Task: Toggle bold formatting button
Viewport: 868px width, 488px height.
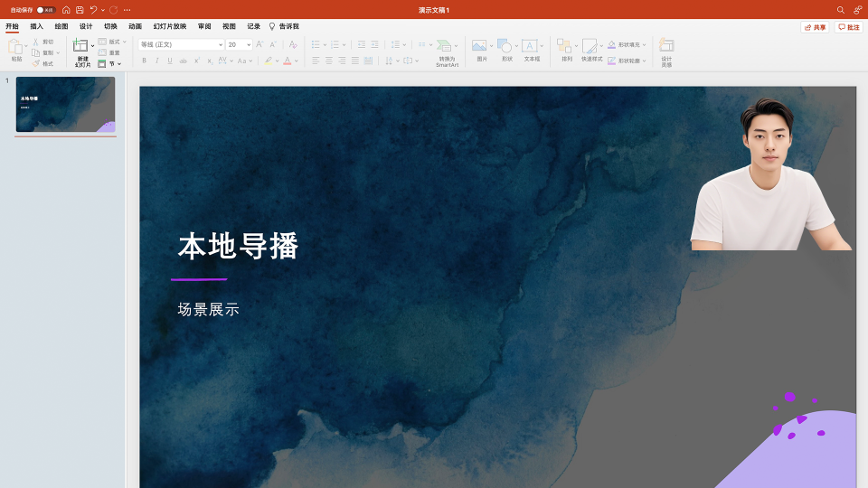Action: [144, 61]
